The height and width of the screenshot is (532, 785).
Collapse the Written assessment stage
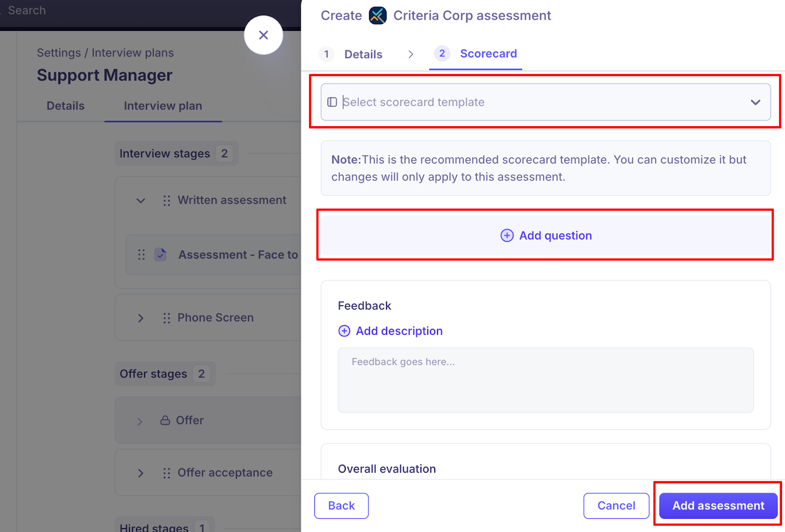coord(141,200)
